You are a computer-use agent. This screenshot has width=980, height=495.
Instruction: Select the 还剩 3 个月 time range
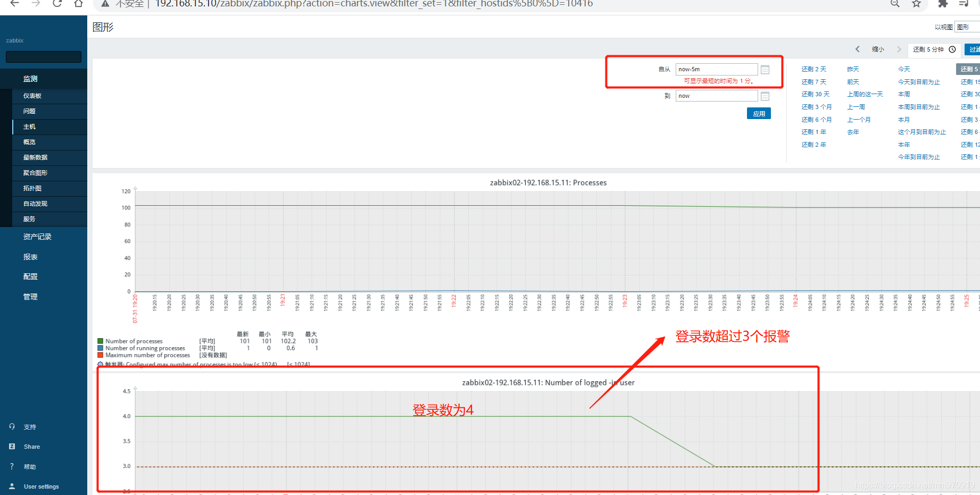coord(816,107)
